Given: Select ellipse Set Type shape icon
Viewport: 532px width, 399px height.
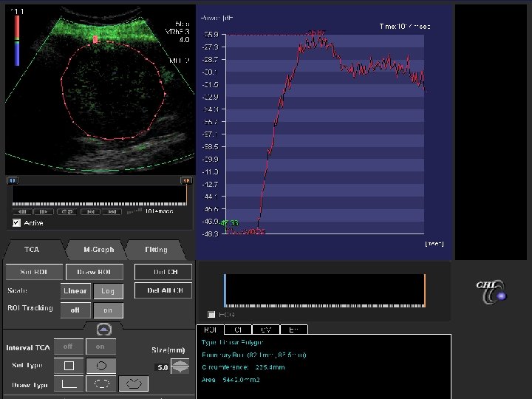Looking at the screenshot, I should pyautogui.click(x=102, y=366).
